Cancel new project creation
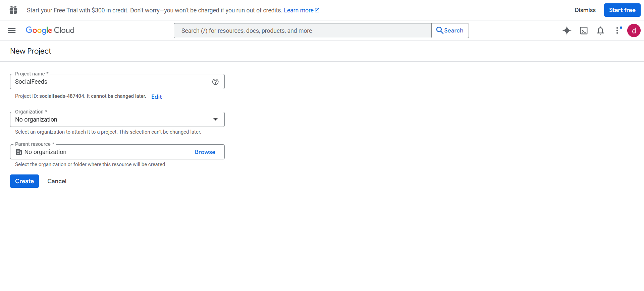 57,181
